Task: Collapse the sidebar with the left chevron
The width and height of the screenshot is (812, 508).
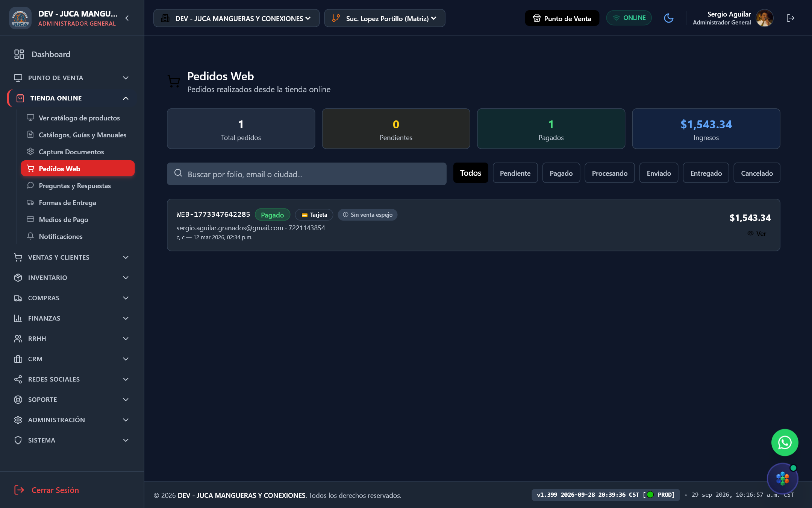Action: (127, 18)
